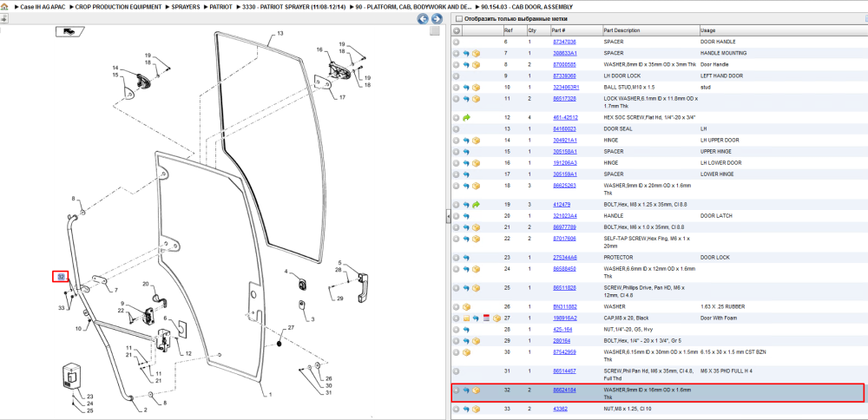
Task: Open part number 3234063R1 link
Action: pos(566,88)
